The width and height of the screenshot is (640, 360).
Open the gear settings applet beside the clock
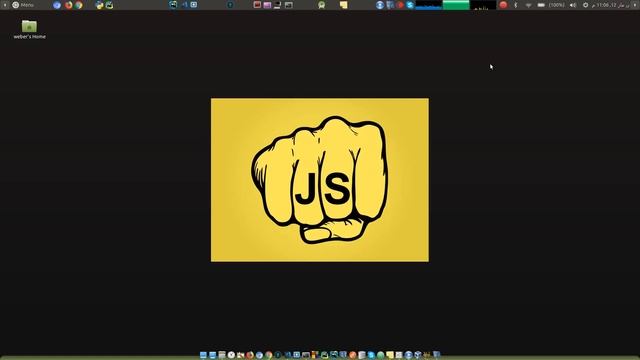586,5
